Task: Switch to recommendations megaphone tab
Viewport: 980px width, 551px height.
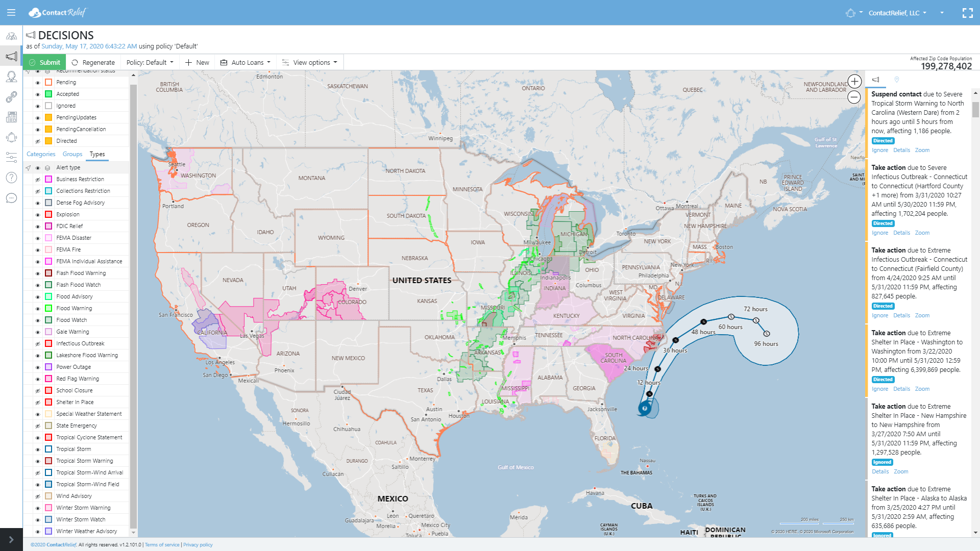Action: [876, 80]
